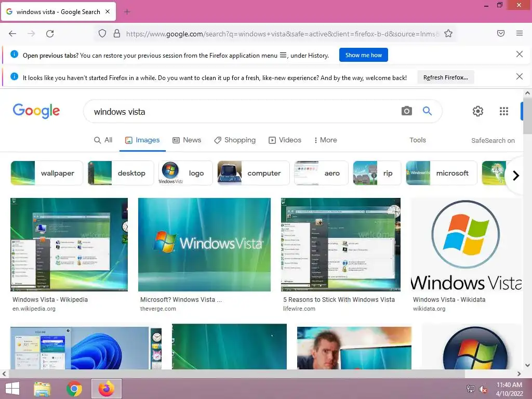Dismiss the Open previous tabs notification
Image resolution: width=532 pixels, height=399 pixels.
tap(519, 54)
